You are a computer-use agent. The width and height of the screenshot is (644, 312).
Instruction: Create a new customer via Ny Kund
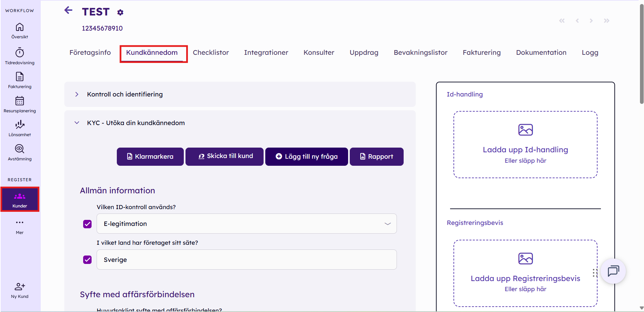point(20,290)
